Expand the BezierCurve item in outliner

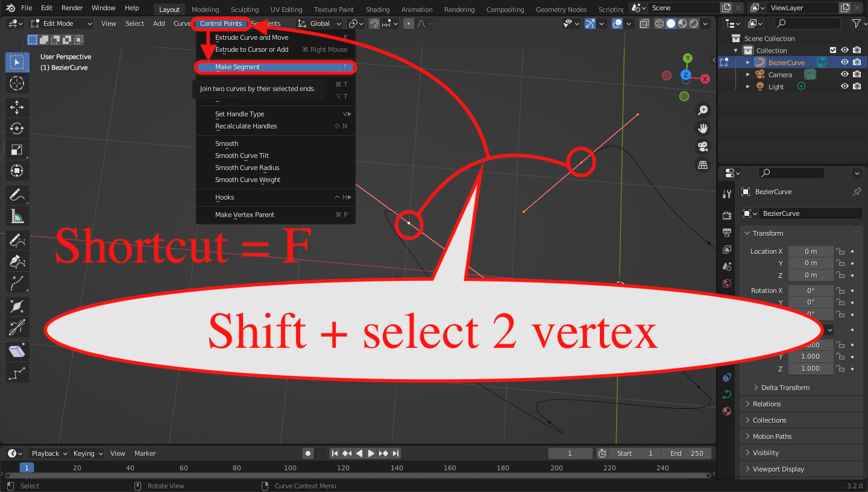tap(748, 62)
